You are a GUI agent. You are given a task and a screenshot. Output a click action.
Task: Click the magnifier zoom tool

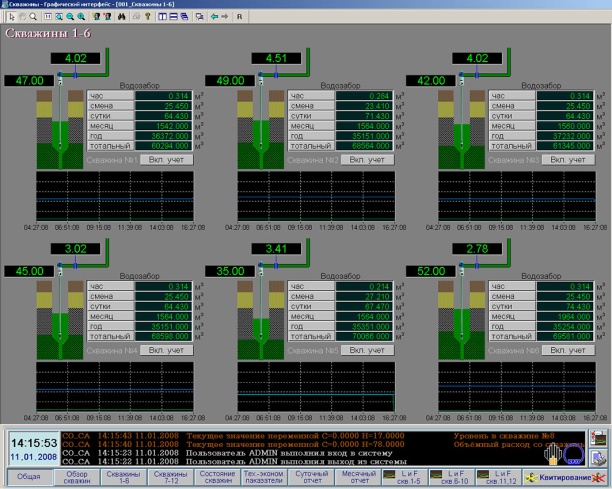(33, 18)
